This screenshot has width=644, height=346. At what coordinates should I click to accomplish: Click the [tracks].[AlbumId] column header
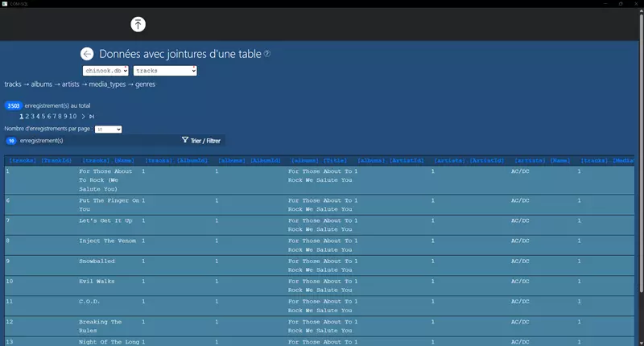coord(176,160)
